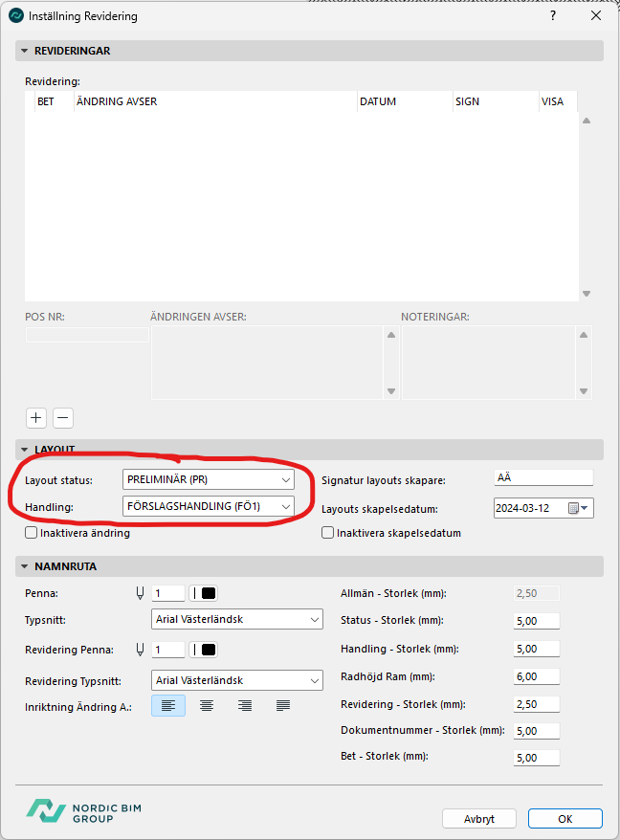The image size is (620, 840).
Task: Open the Handling dropdown
Action: click(x=208, y=506)
